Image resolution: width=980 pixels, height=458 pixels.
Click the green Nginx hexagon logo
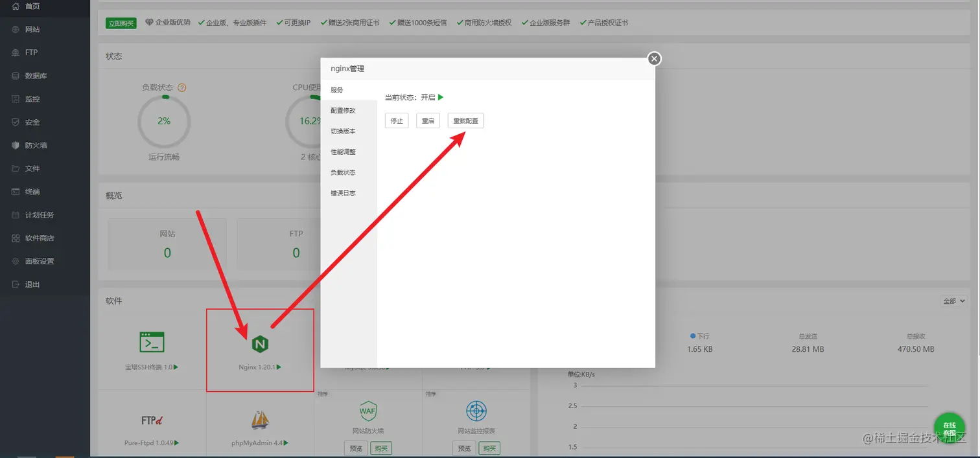tap(260, 344)
